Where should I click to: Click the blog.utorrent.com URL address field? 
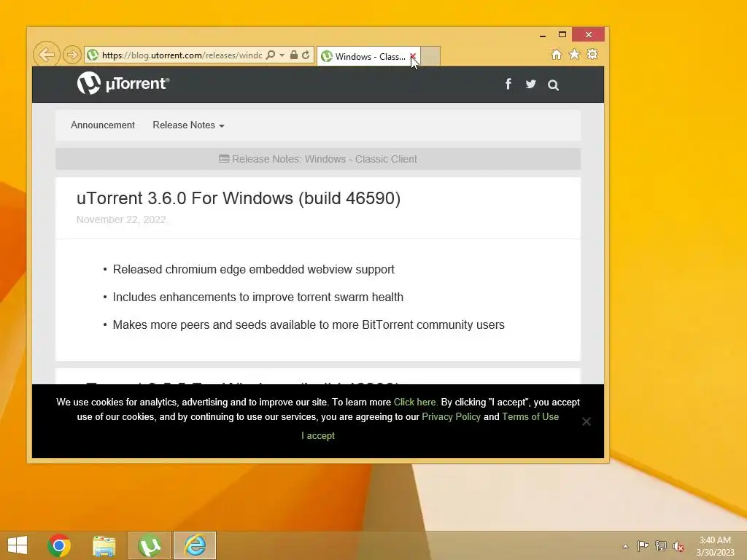[x=181, y=55]
